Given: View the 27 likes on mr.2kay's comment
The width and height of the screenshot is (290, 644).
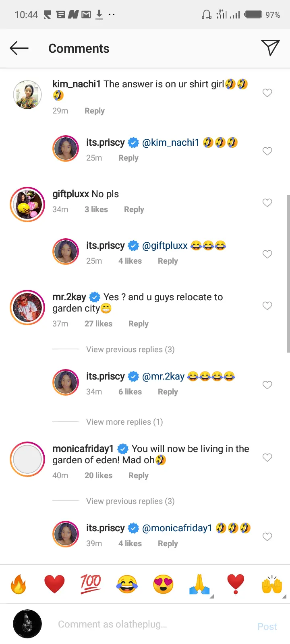Looking at the screenshot, I should click(x=98, y=324).
